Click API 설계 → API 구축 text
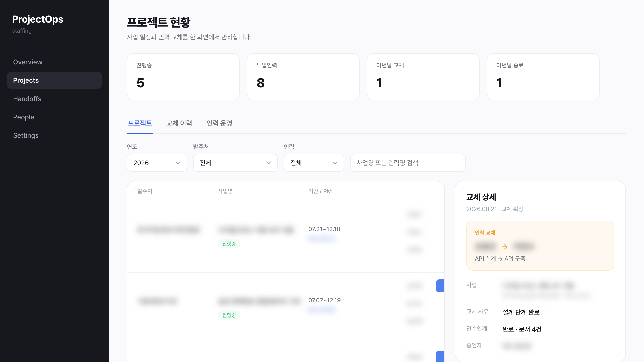Screen dimensions: 644x362 pos(500,259)
